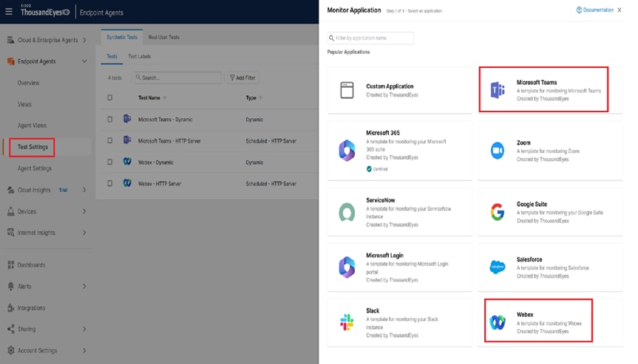Image resolution: width=638 pixels, height=364 pixels.
Task: Open Dashboards via its grid icon
Action: coord(11,265)
